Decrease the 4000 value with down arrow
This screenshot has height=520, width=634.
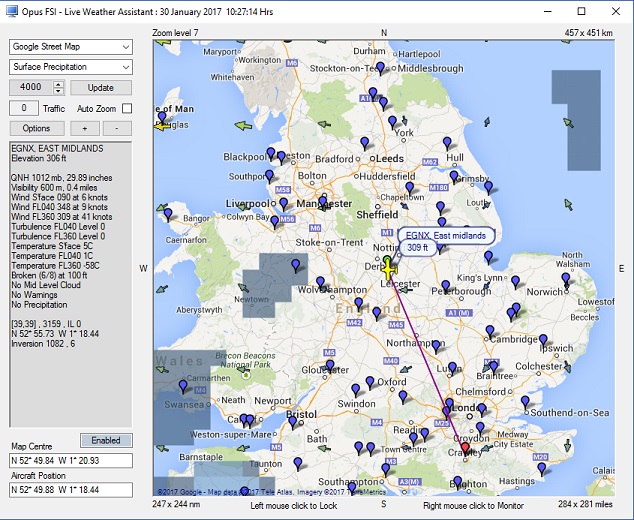click(58, 91)
